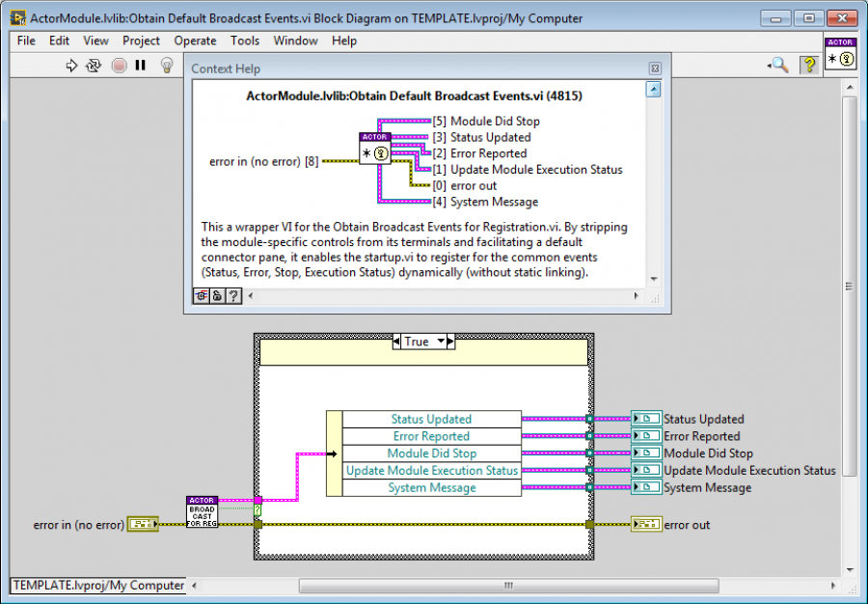Open Detailed Help question mark in Context Help
Screen dimensions: 868x604
pos(233,295)
